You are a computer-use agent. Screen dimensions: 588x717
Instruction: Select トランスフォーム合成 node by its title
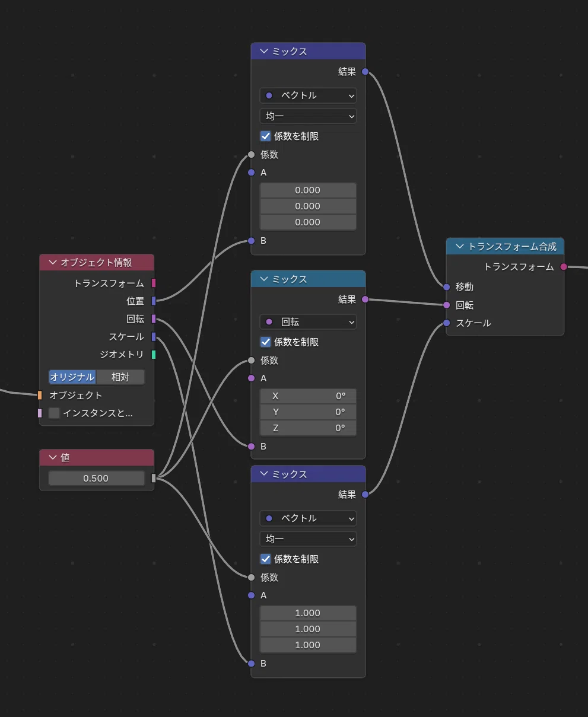(x=513, y=247)
